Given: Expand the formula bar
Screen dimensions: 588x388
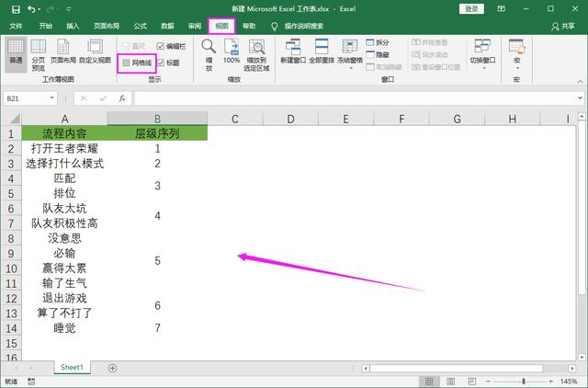Looking at the screenshot, I should [x=581, y=98].
